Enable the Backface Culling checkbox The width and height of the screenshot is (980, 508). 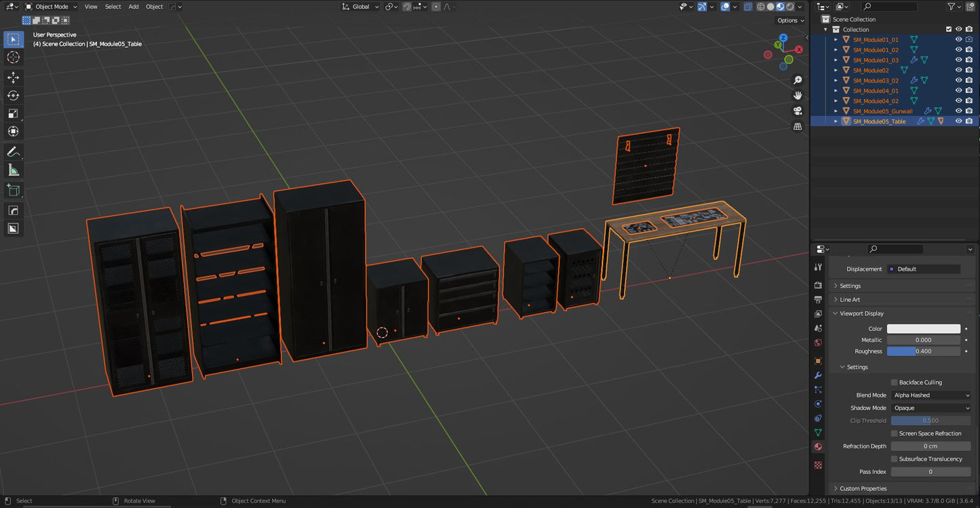894,382
